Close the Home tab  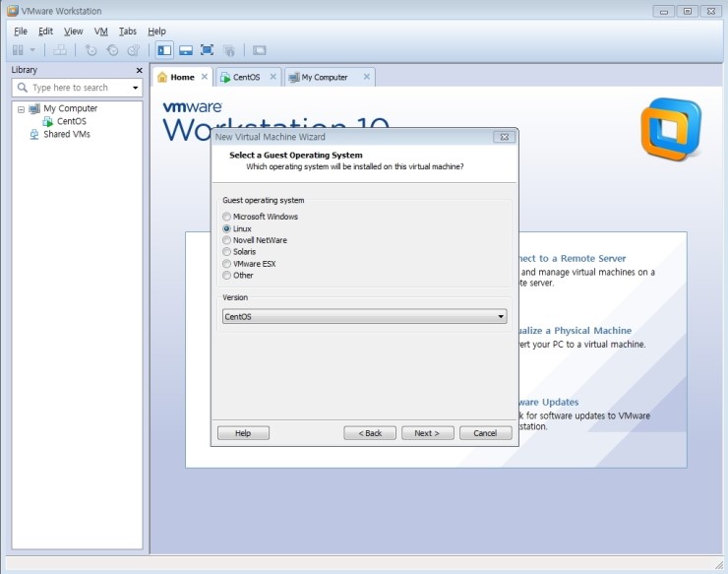205,77
